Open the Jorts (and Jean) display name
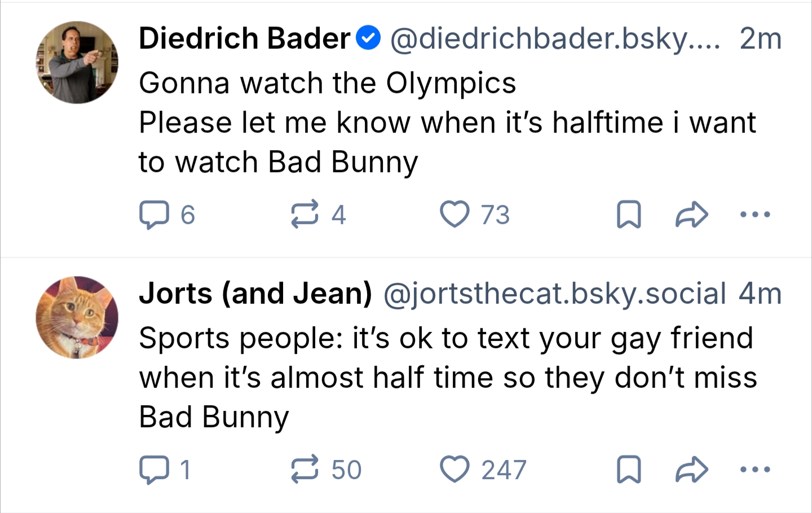 click(255, 293)
